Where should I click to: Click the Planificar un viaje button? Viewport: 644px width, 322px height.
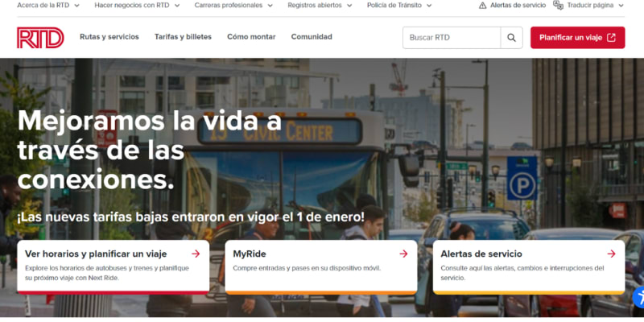(577, 38)
